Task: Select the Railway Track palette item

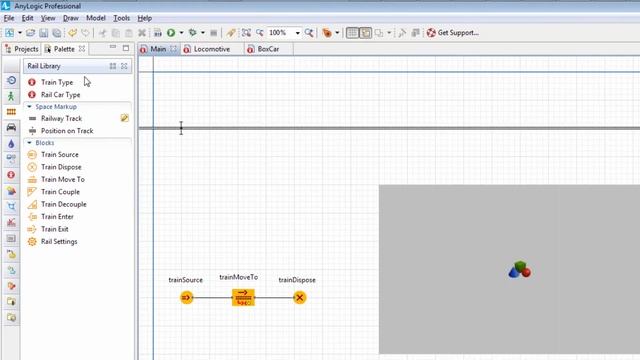Action: tap(55, 118)
